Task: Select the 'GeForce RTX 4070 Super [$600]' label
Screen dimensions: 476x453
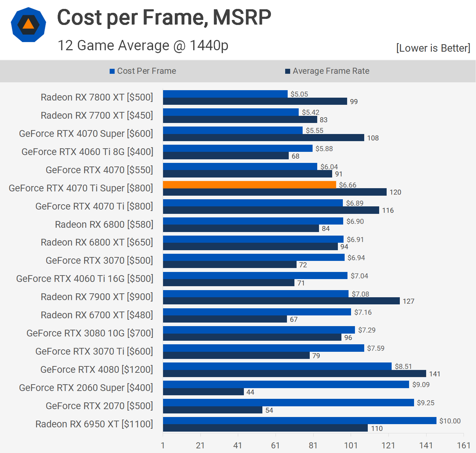Action: pyautogui.click(x=86, y=134)
